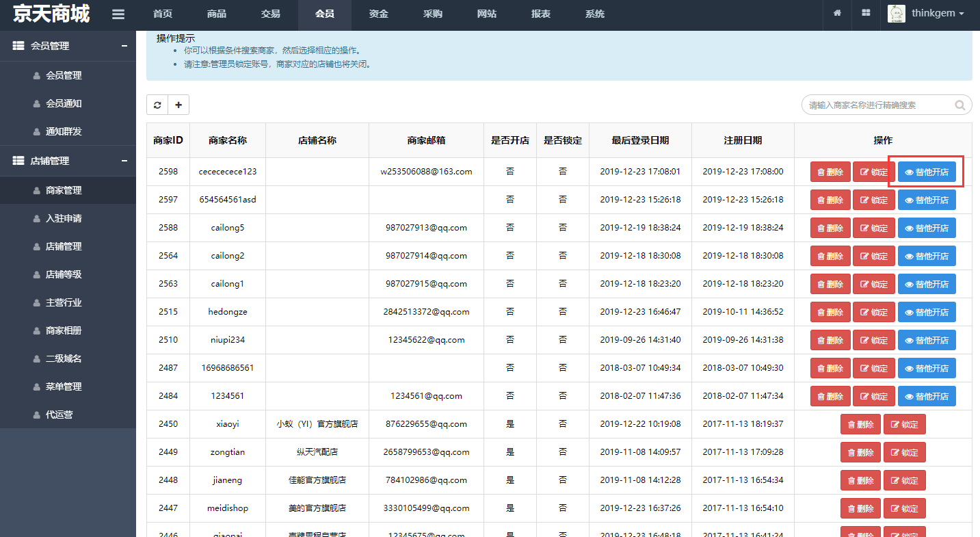Viewport: 980px width, 537px height.
Task: Click 替他开店 for merchant 1234561
Action: (927, 396)
